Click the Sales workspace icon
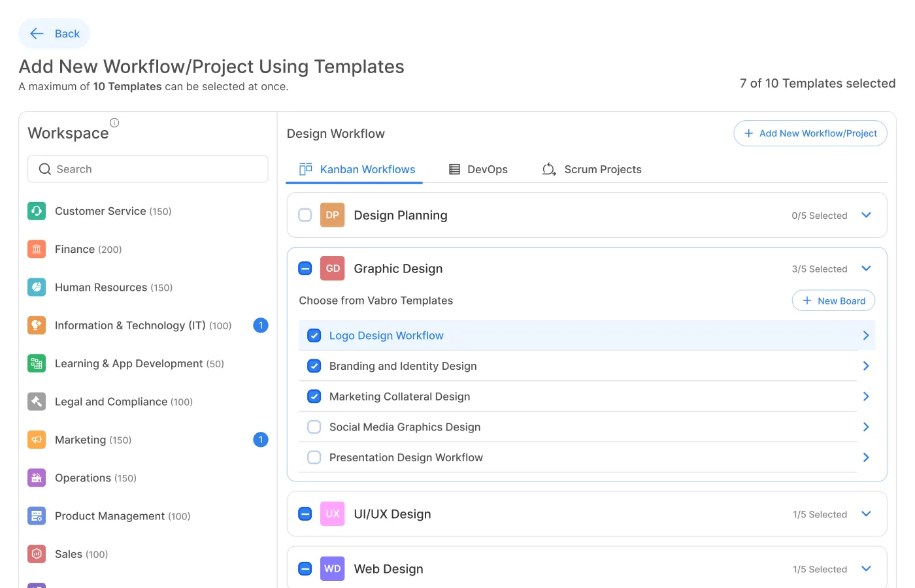Screen dimensions: 915x588 click(37, 554)
